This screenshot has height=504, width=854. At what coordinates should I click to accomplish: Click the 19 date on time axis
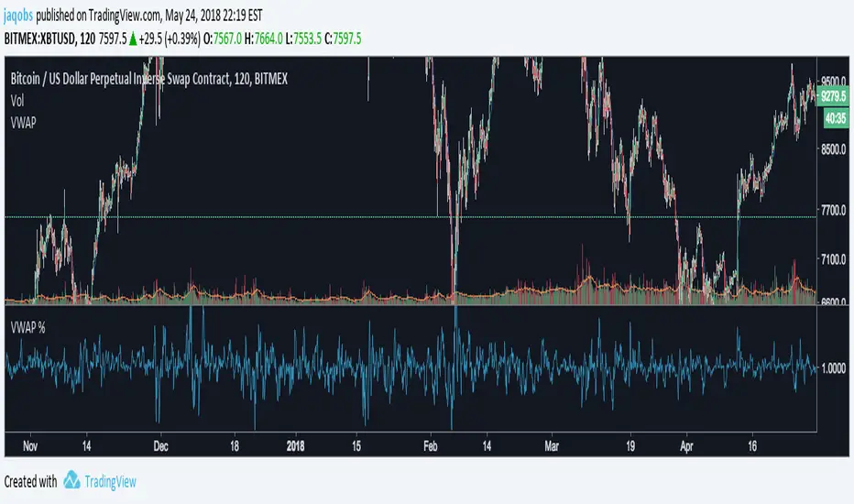click(x=630, y=446)
